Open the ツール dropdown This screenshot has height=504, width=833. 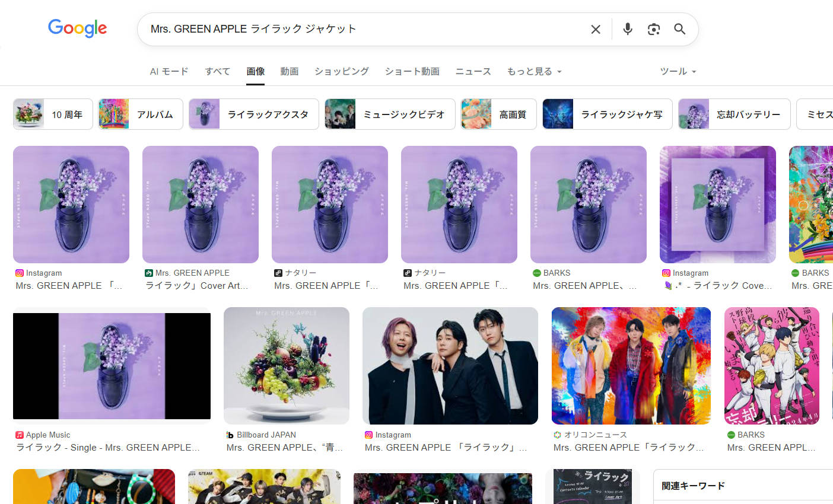678,71
